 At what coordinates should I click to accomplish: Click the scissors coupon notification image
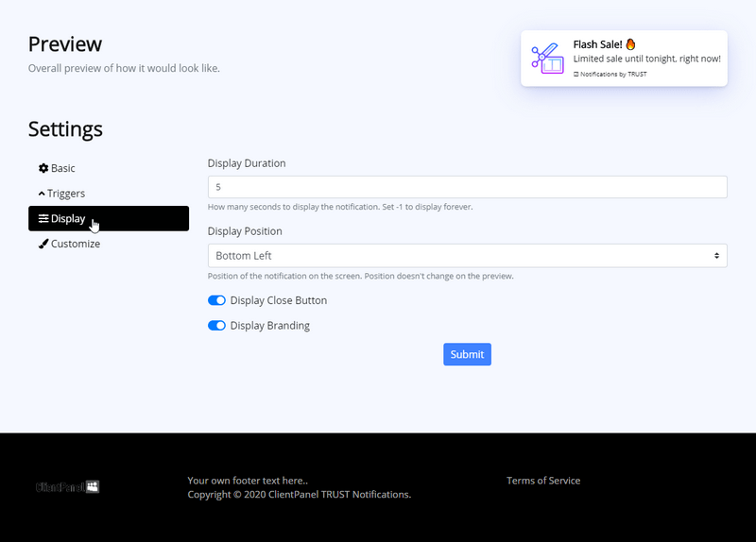pos(547,59)
